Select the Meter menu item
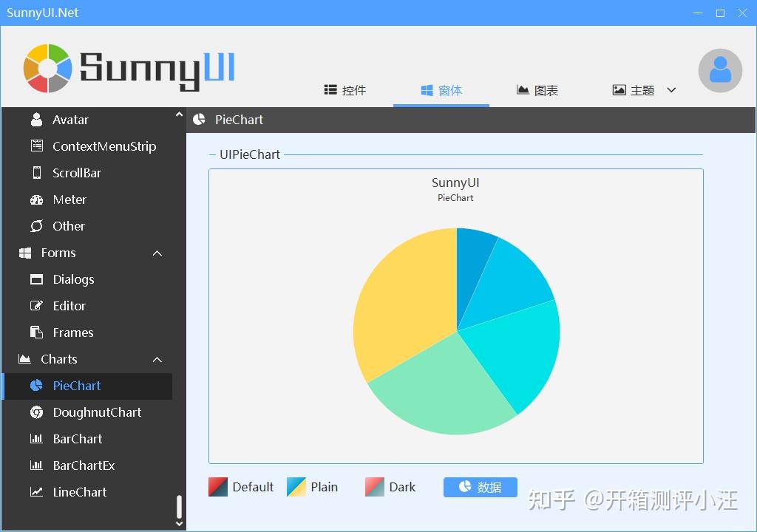Image resolution: width=757 pixels, height=532 pixels. pos(87,199)
